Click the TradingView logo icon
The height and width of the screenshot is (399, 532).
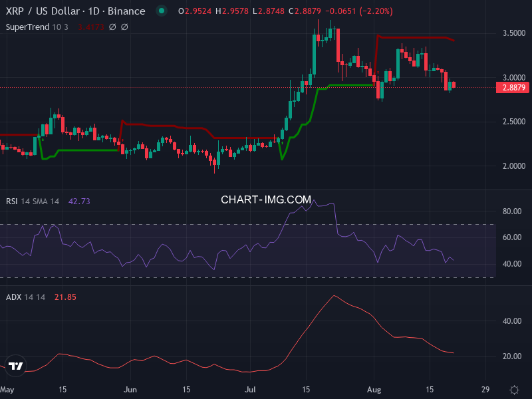(x=15, y=366)
